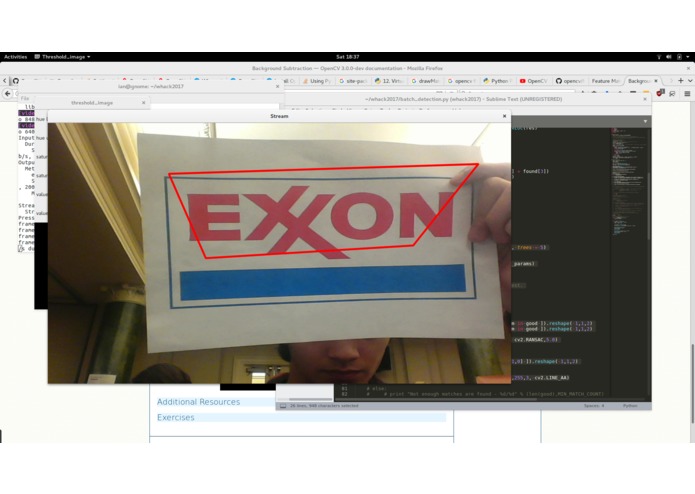
Task: Click the cv2.RANSAC code line in Sublime
Action: 536,340
